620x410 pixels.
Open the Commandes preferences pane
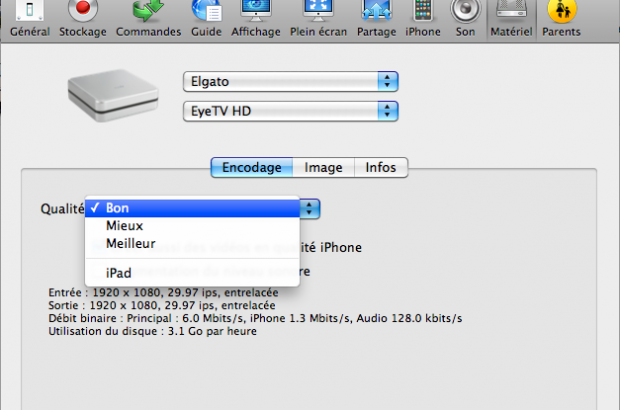tap(148, 16)
